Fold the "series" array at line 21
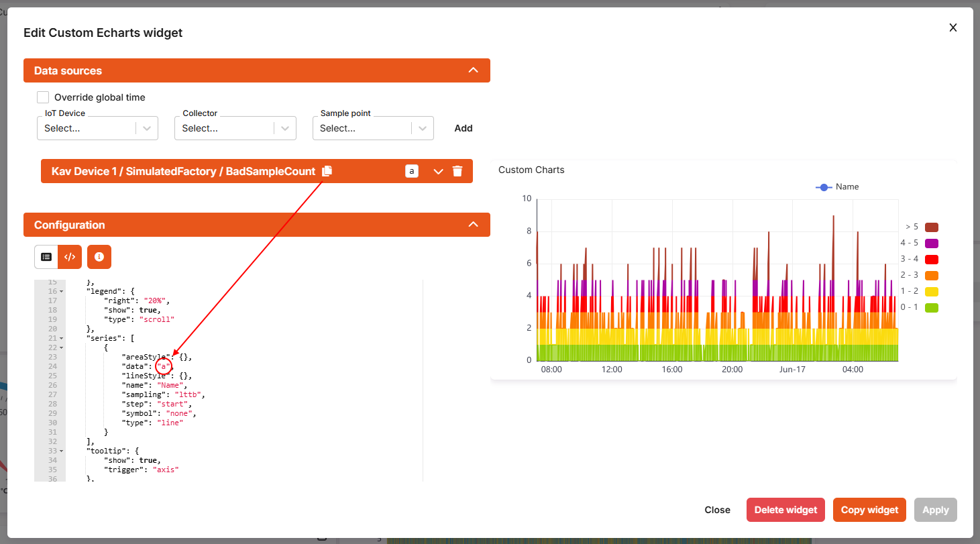This screenshot has width=980, height=544. [x=61, y=339]
